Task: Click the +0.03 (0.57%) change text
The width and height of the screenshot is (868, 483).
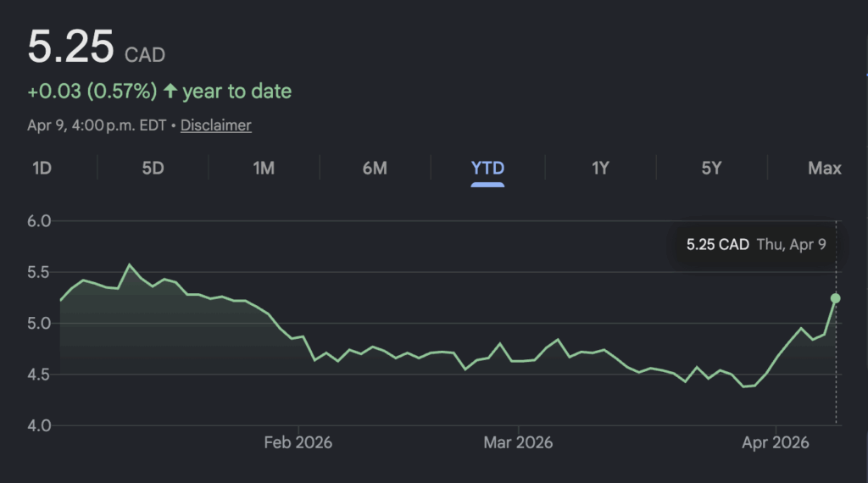Action: (x=92, y=92)
